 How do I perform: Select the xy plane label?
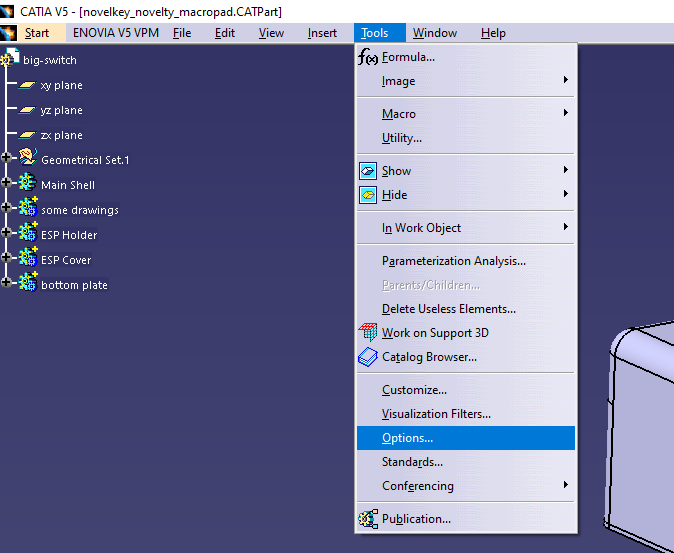61,85
